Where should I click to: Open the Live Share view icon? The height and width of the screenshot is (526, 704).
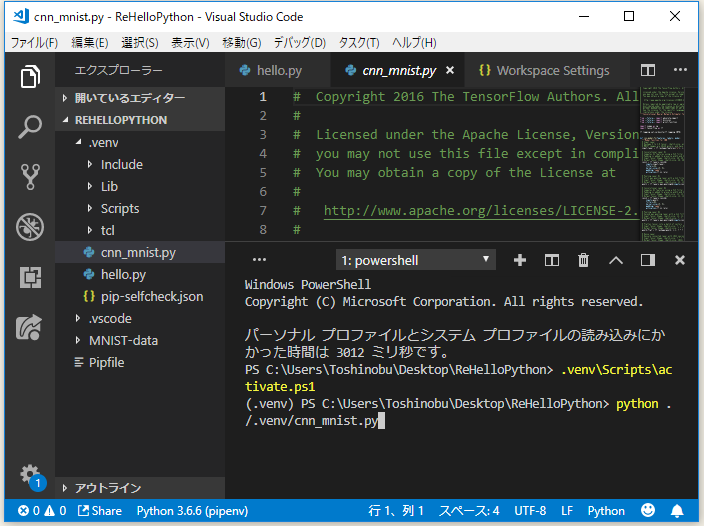pos(29,327)
